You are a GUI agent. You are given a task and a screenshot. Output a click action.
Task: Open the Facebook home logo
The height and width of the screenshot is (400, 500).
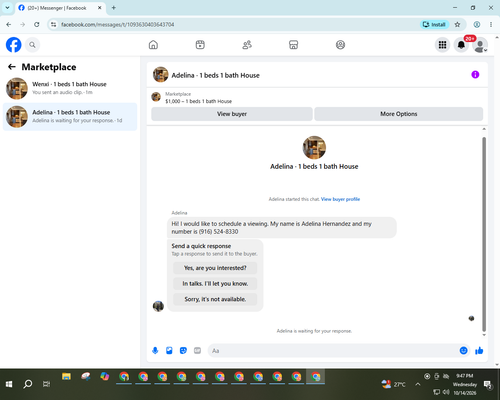tap(14, 45)
